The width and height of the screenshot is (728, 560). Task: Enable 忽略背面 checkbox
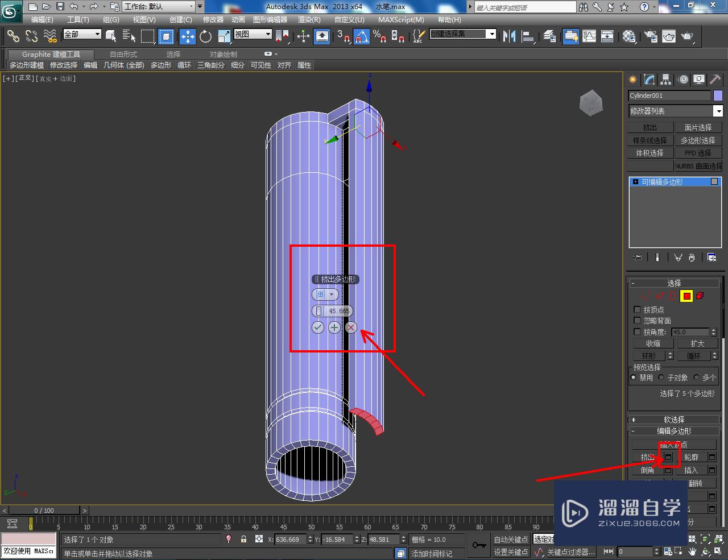pos(637,321)
